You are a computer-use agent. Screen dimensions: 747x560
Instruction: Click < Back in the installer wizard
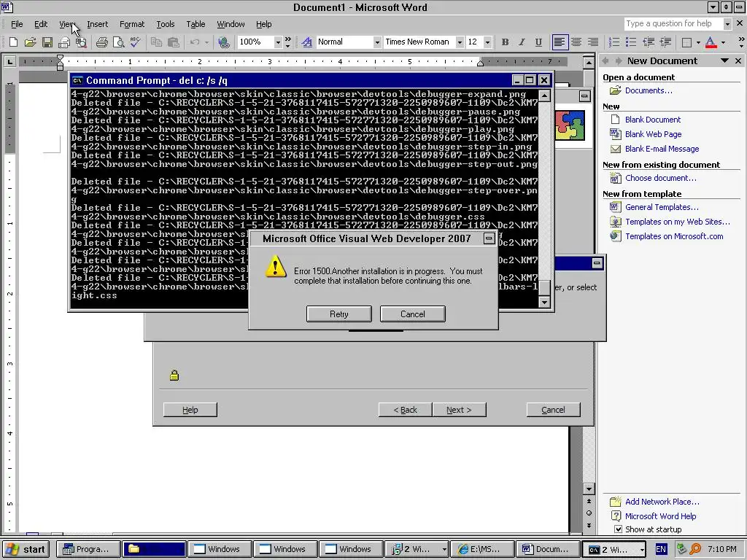point(406,410)
